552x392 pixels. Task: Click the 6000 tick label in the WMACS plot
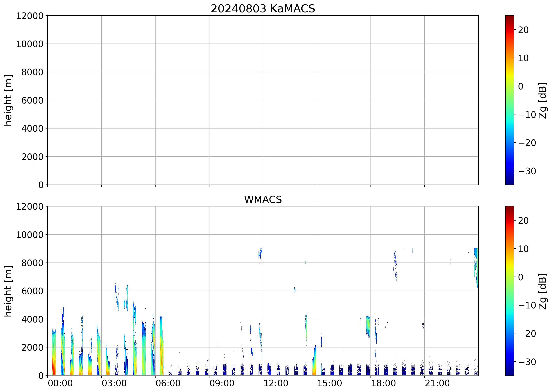[x=32, y=291]
